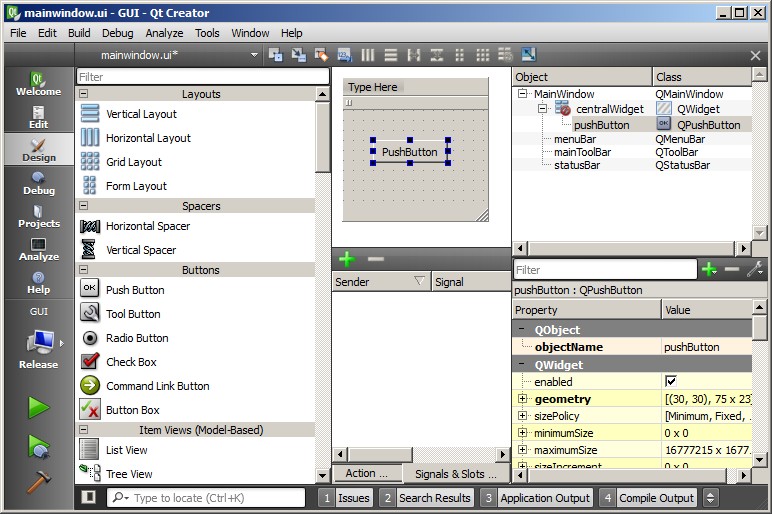772x514 pixels.
Task: Collapse the MainWindow tree node
Action: click(522, 93)
